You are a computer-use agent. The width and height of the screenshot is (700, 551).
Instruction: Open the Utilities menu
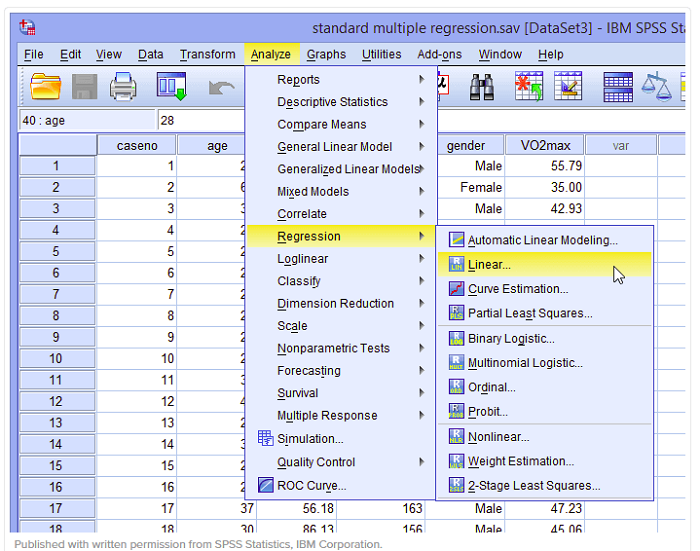(x=381, y=54)
